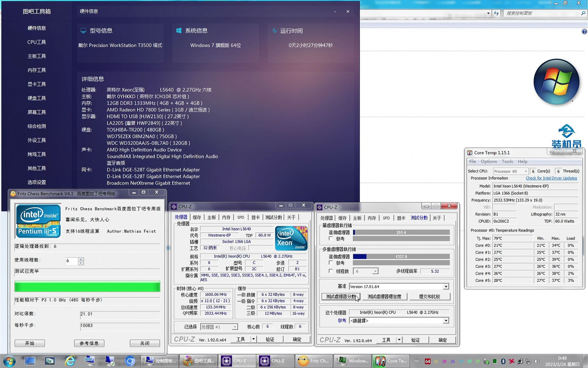The width and height of the screenshot is (588, 368).
Task: Click the up arrow of 使用线程数 spinner
Action: point(80,260)
